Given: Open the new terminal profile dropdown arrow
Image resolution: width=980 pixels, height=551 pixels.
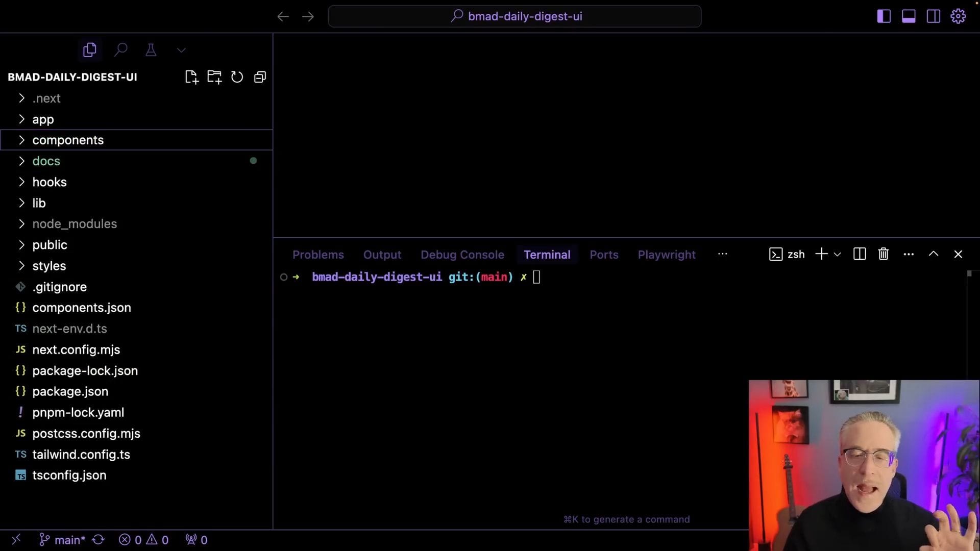Looking at the screenshot, I should click(837, 254).
